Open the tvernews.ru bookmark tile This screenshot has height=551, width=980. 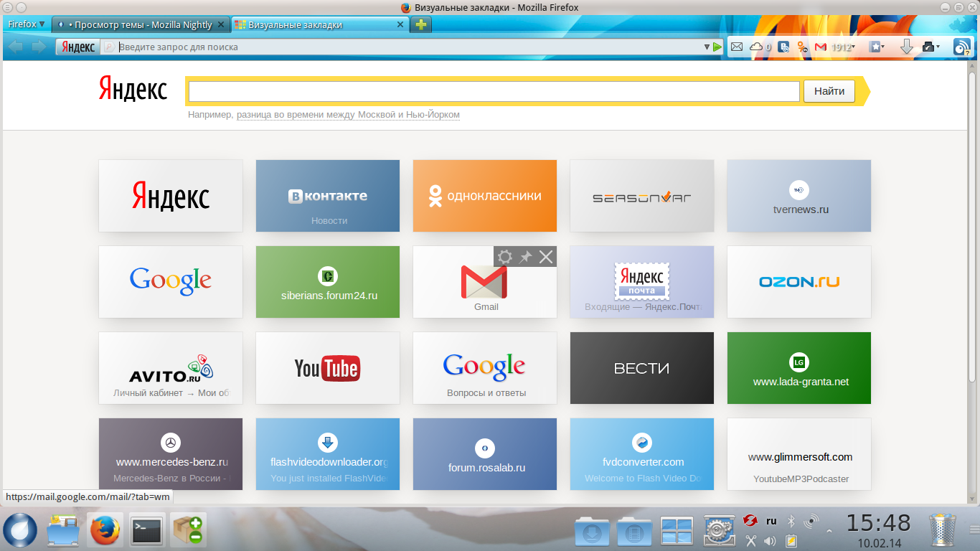799,196
